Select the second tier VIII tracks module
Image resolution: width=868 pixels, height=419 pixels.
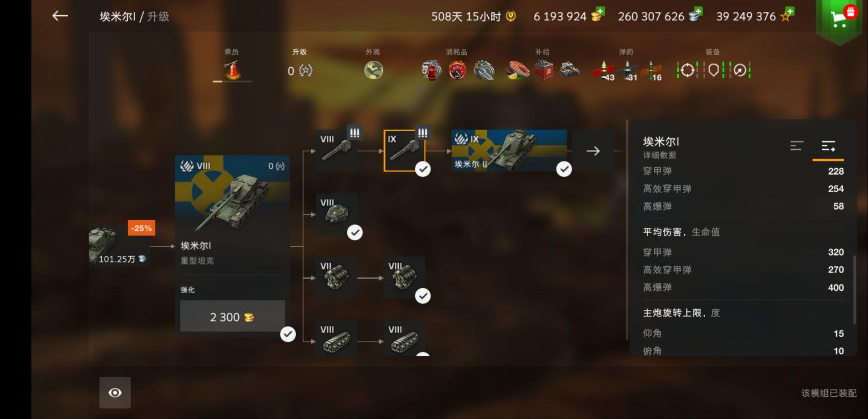tap(404, 338)
